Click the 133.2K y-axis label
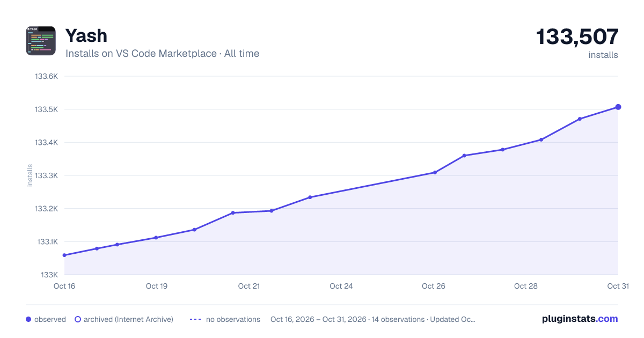This screenshot has width=644, height=338. [46, 209]
